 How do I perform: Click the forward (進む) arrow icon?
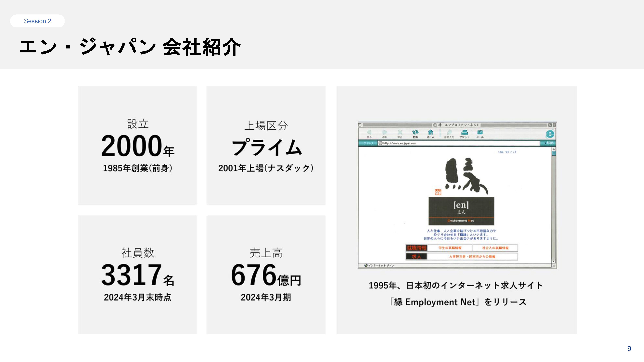(385, 132)
